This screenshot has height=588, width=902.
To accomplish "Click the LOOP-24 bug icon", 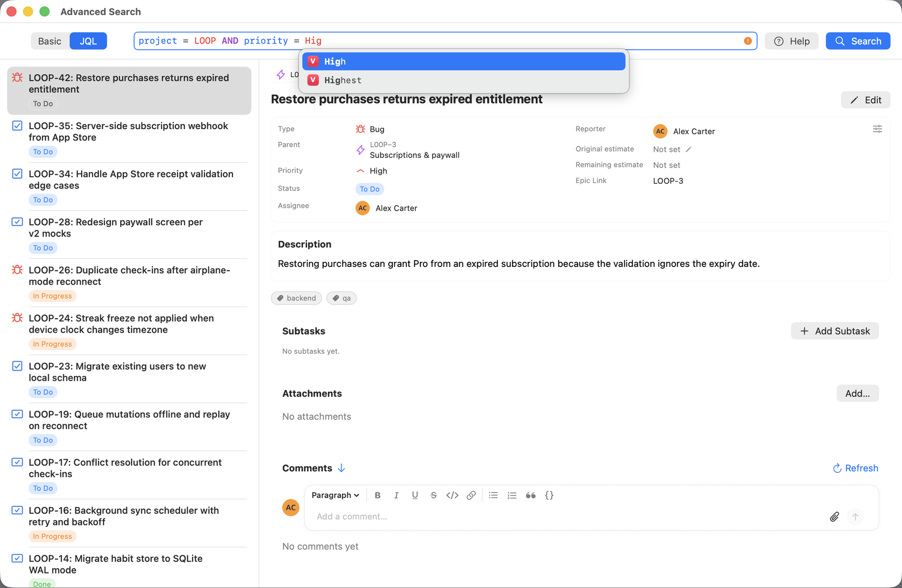I will coord(18,318).
